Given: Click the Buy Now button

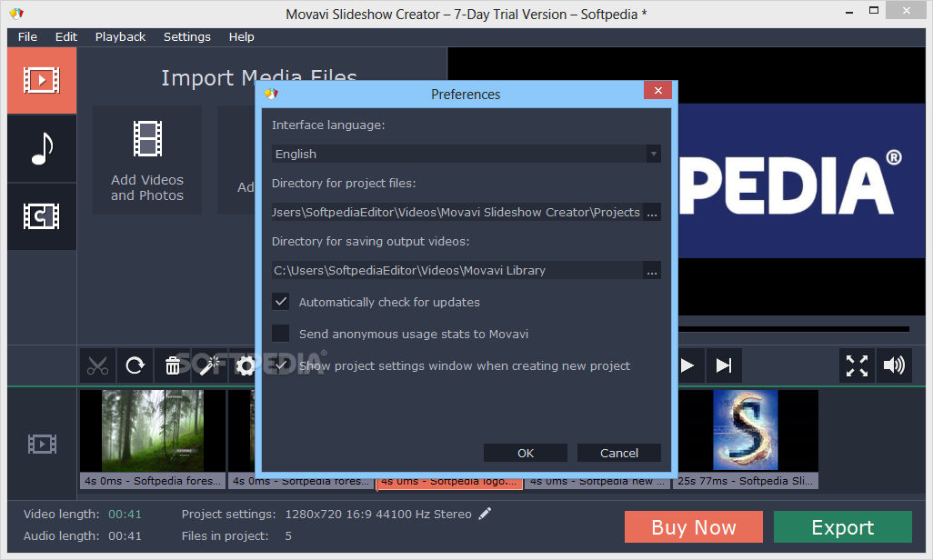Looking at the screenshot, I should (694, 527).
